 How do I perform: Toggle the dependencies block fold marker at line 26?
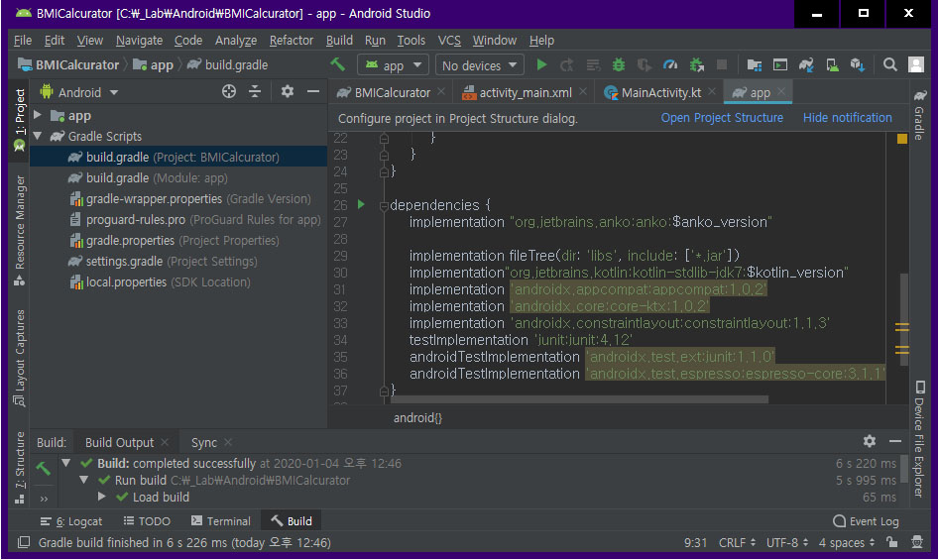(384, 205)
